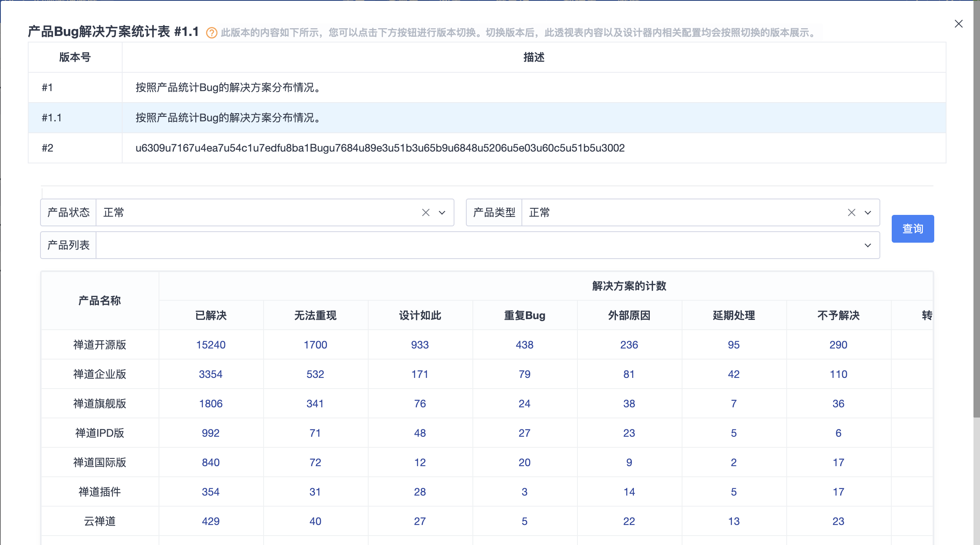Open 设计如此 count 171 for 禅道企业版
This screenshot has width=980, height=545.
420,374
